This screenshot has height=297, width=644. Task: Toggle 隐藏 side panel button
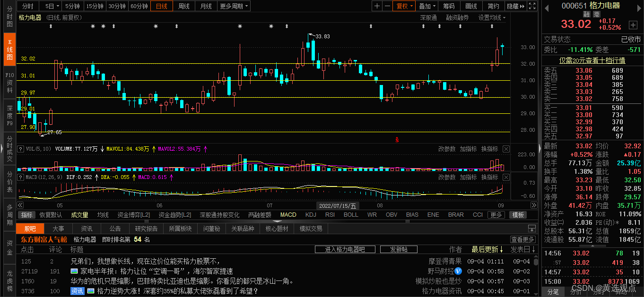[x=515, y=6]
